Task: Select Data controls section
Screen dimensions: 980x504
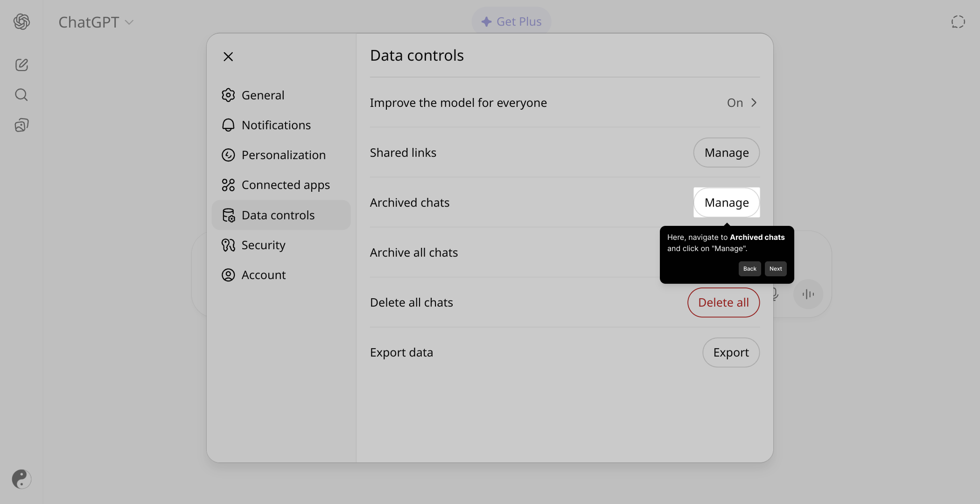Action: point(281,215)
